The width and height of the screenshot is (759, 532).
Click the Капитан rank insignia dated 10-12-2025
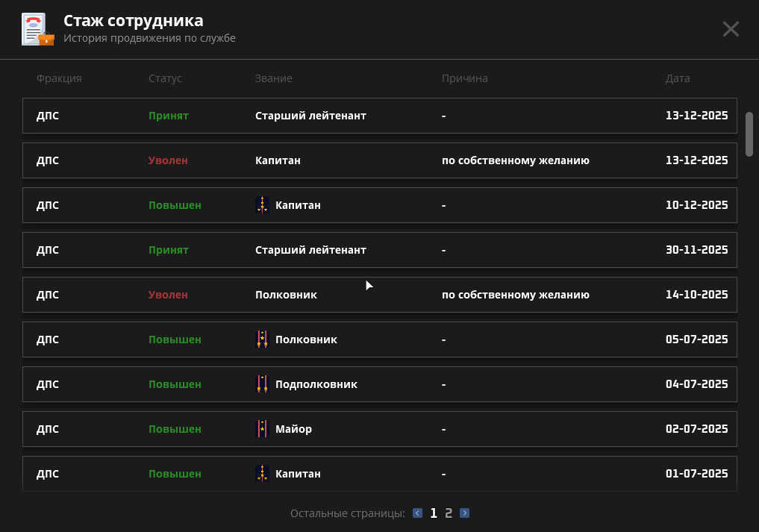coord(262,204)
